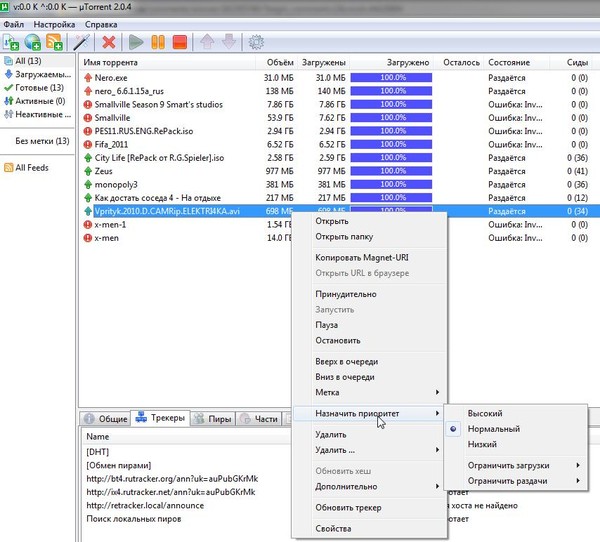Select the PES11.RUS.ENG.RePack.iso torrent row
This screenshot has width=600, height=542.
[x=339, y=131]
